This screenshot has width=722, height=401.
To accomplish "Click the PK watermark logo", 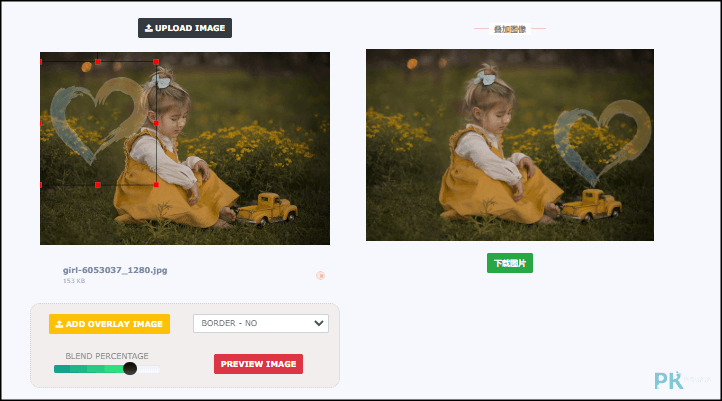I will point(669,381).
